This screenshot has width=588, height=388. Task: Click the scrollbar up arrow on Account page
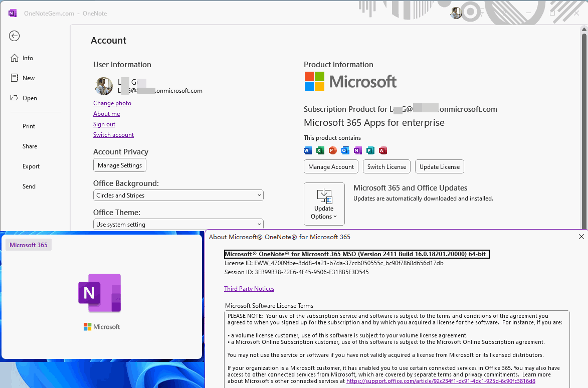pyautogui.click(x=584, y=29)
